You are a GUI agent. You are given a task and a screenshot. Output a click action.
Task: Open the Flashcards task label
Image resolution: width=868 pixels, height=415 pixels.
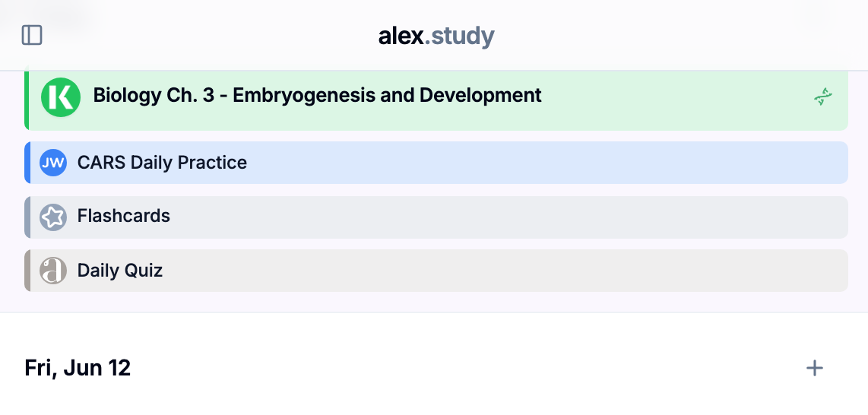(123, 216)
